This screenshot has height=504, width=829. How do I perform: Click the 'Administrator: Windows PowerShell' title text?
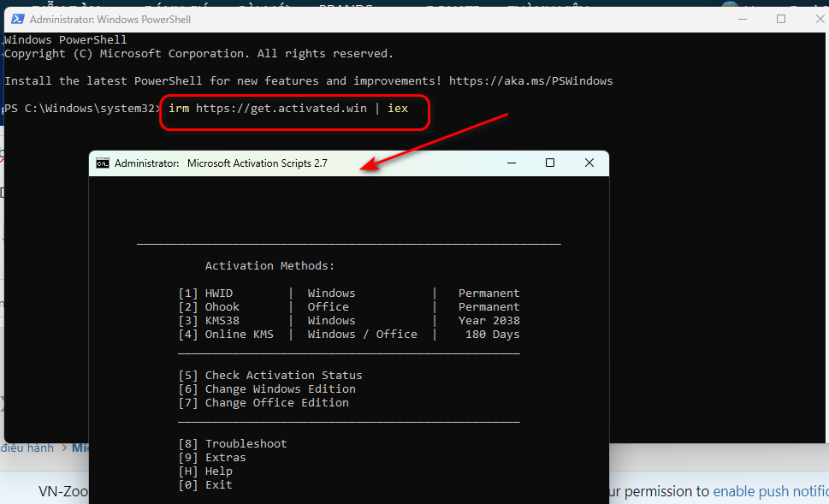[x=110, y=20]
